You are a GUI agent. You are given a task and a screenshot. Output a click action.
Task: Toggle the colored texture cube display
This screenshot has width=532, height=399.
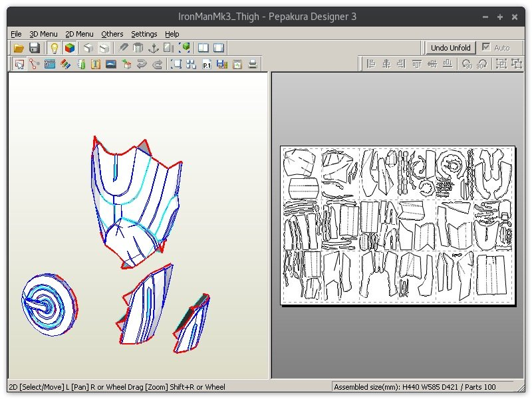pyautogui.click(x=70, y=48)
